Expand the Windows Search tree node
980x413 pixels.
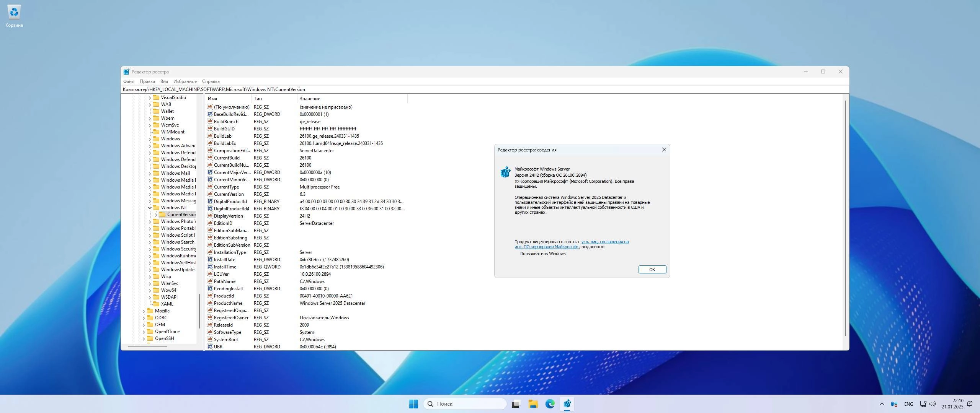(x=150, y=242)
